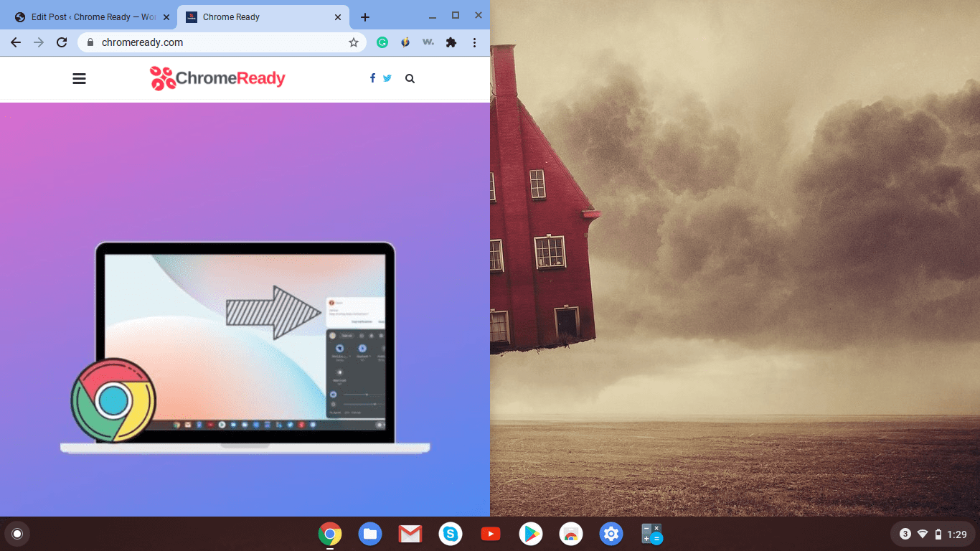This screenshot has width=980, height=551.
Task: View site info via the lock icon
Action: tap(90, 42)
